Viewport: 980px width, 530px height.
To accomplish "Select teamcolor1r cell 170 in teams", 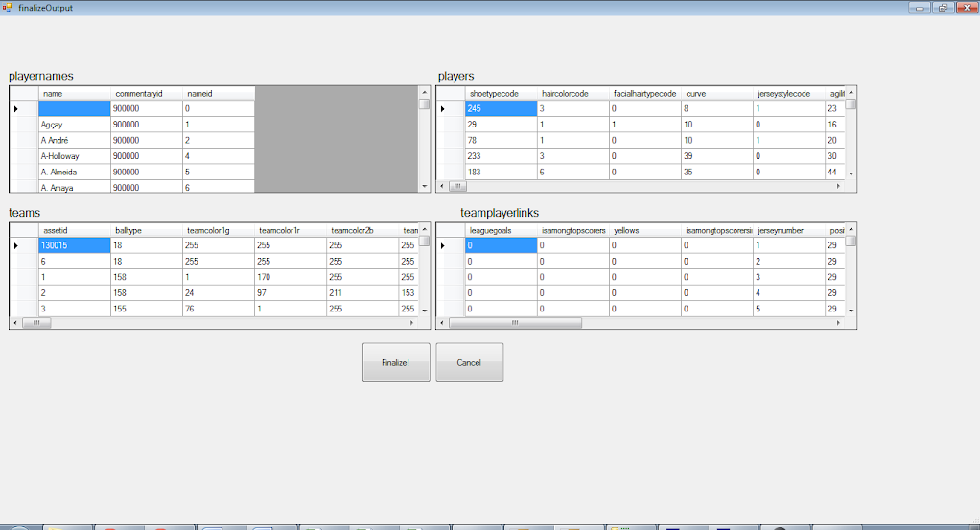I will coord(291,277).
